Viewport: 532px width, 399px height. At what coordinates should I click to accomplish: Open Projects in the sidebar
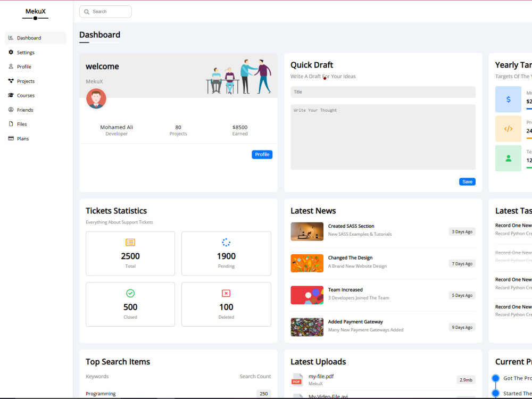(x=35, y=81)
